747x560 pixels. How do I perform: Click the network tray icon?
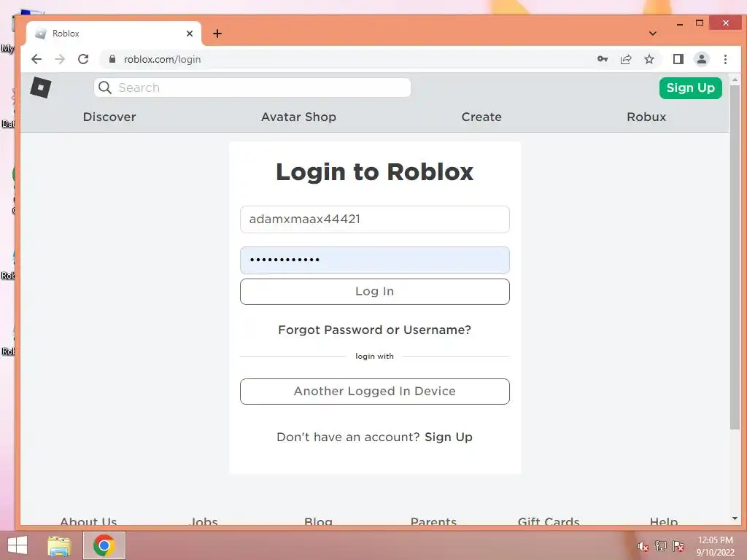pyautogui.click(x=661, y=546)
